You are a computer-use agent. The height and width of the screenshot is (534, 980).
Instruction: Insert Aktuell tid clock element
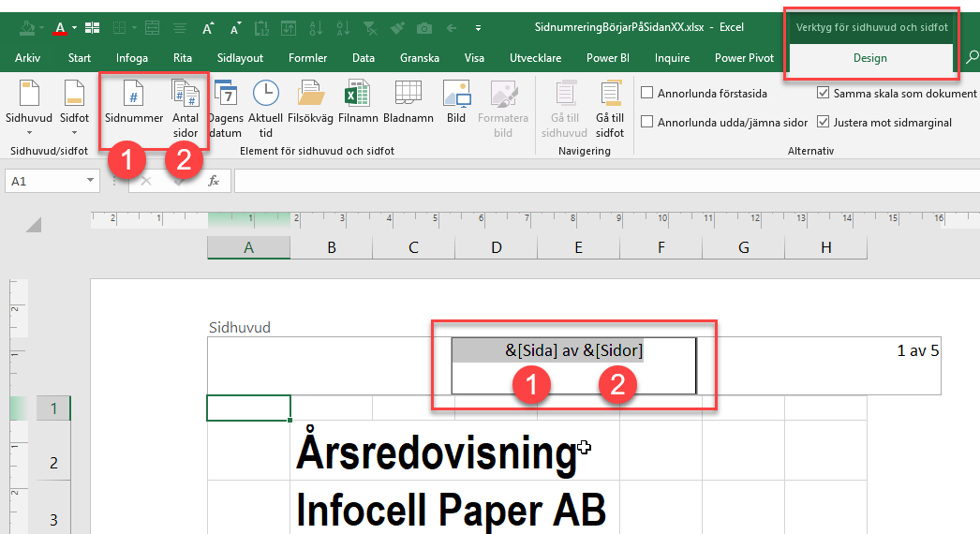[x=266, y=108]
